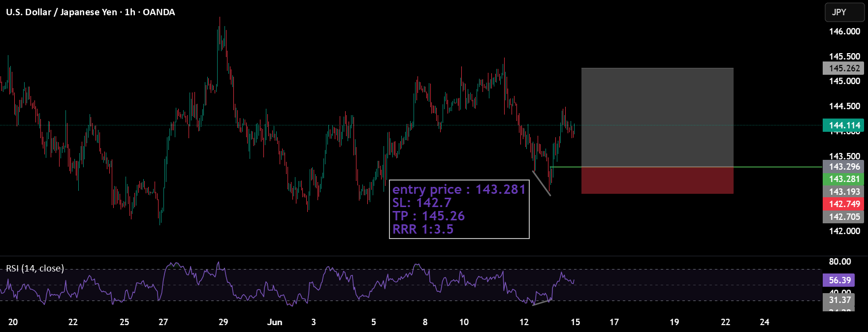Click the green 144.114 current price label

click(843, 125)
